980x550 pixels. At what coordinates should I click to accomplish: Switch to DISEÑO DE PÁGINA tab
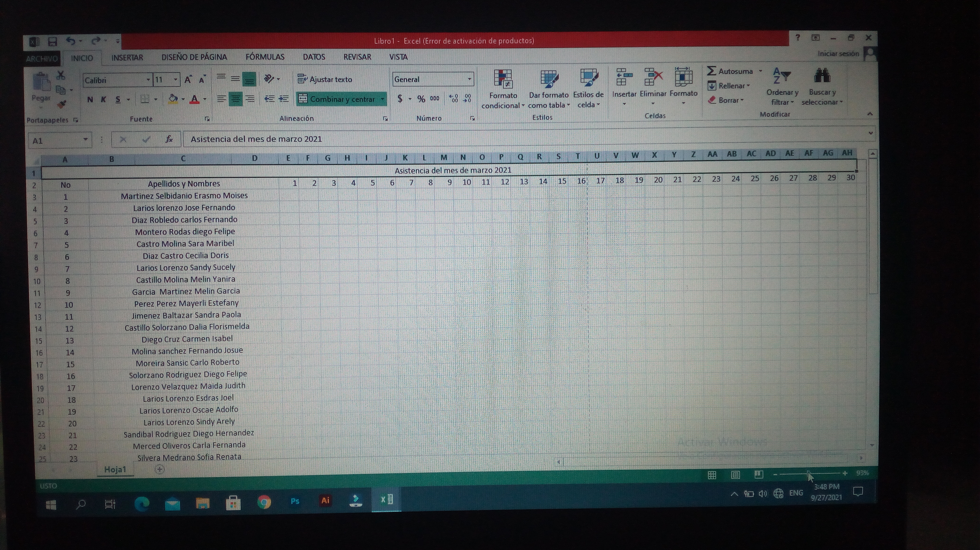tap(194, 57)
